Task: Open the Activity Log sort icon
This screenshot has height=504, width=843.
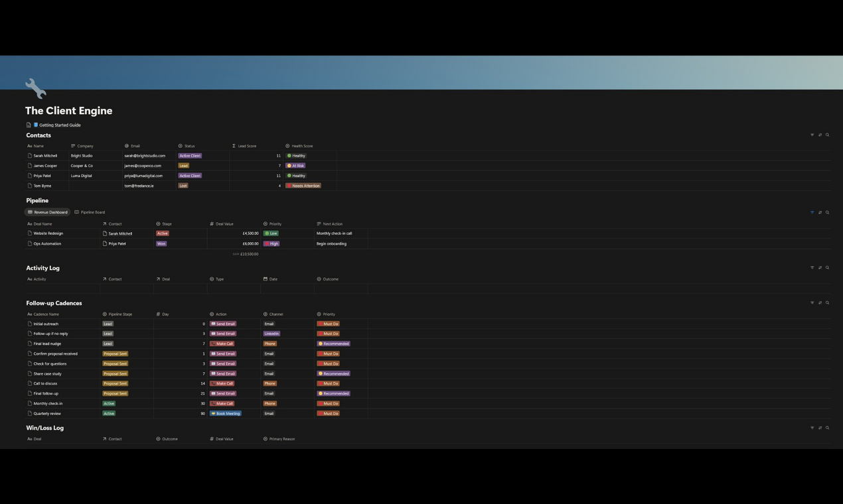Action: click(820, 268)
